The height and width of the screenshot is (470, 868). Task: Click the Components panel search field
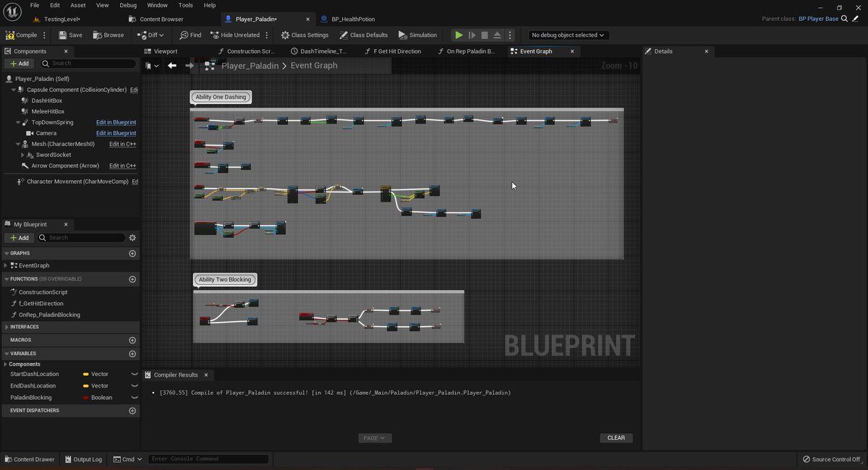(x=88, y=64)
